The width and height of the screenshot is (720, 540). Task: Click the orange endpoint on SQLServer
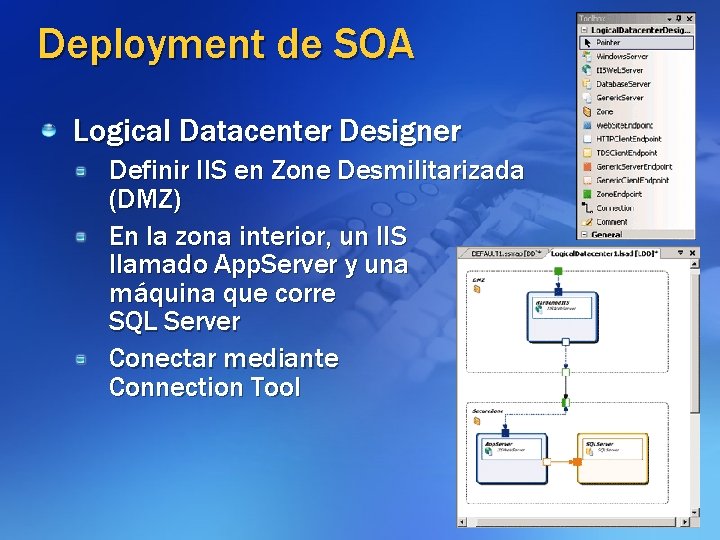[576, 461]
